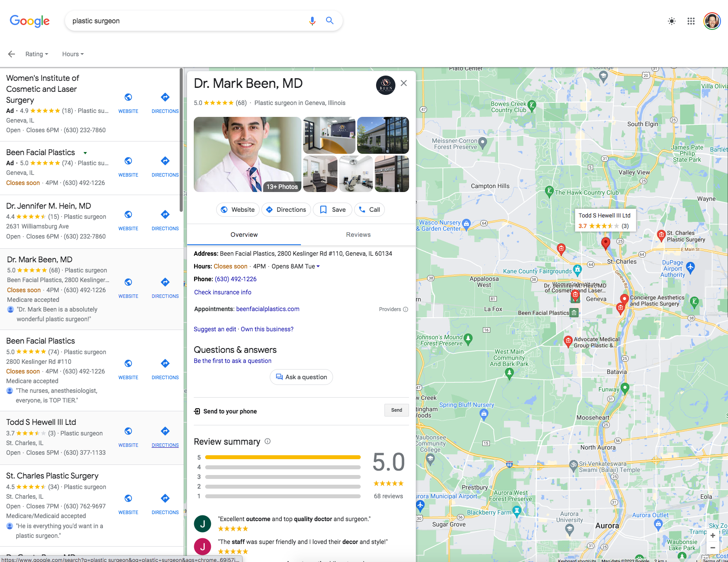
Task: Switch to the Overview tab
Action: point(244,235)
